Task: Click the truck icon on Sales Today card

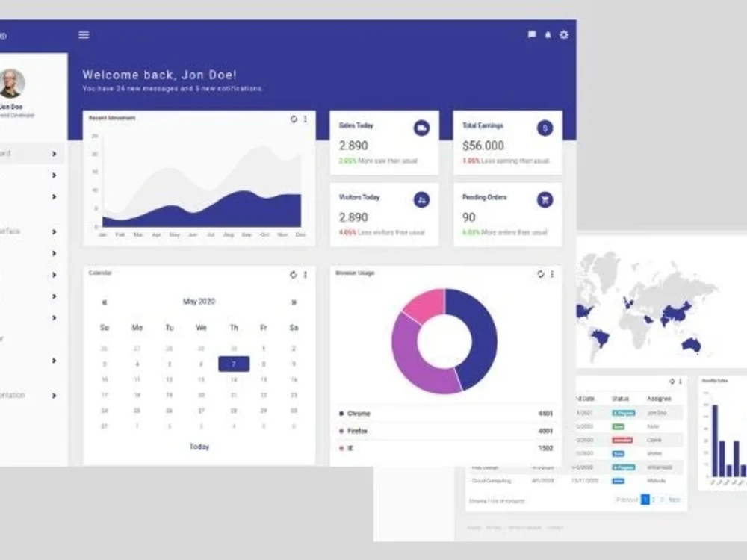Action: click(x=421, y=128)
